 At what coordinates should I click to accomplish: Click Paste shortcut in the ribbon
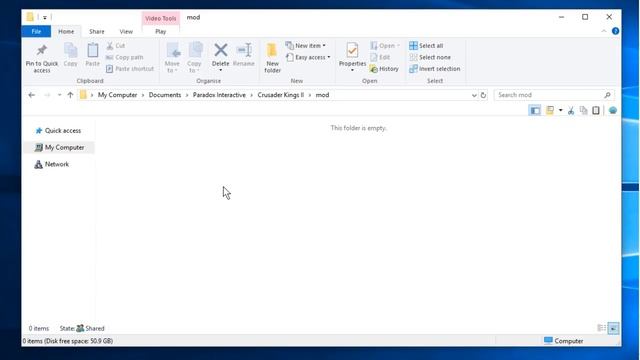130,69
